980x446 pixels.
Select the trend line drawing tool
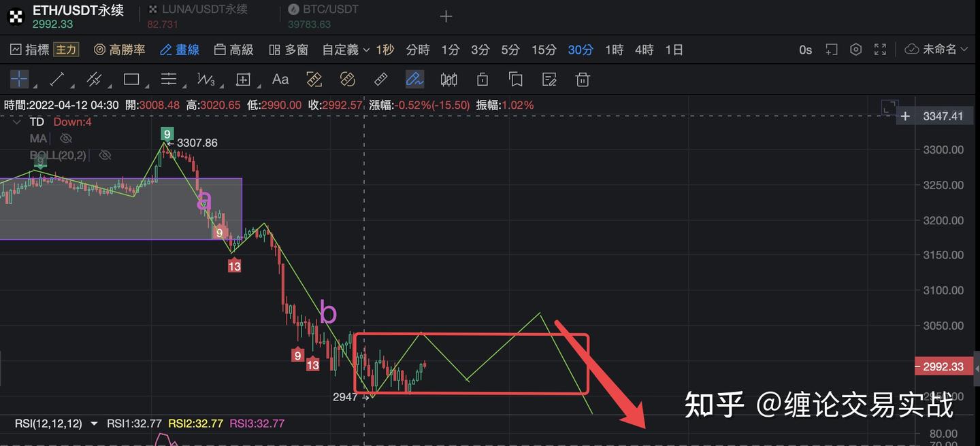[x=56, y=80]
